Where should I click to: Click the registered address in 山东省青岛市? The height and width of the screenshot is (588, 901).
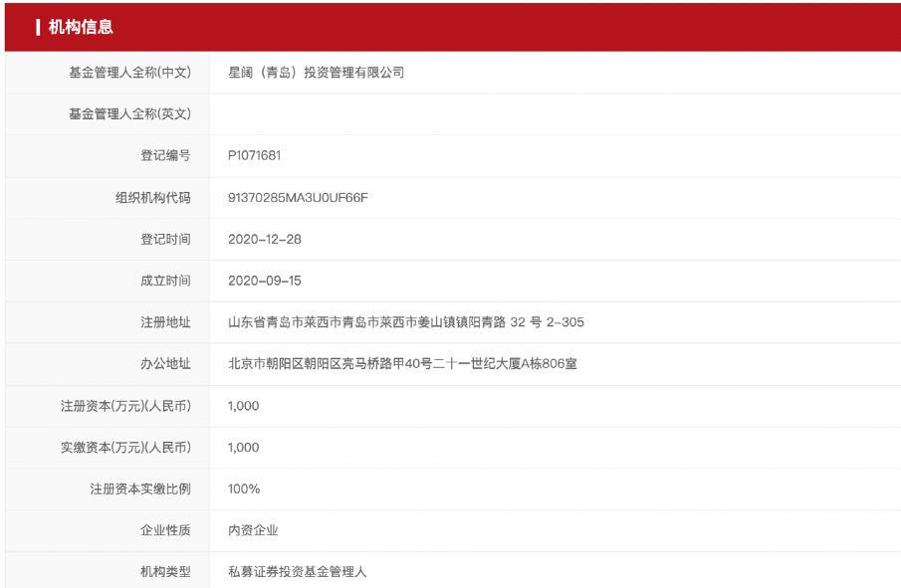(x=405, y=322)
